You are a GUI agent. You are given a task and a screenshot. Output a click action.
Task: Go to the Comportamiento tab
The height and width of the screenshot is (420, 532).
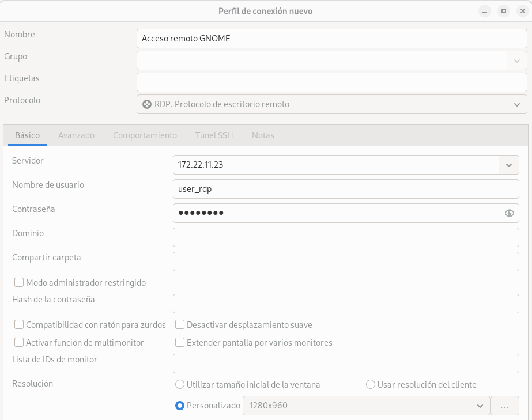(145, 135)
